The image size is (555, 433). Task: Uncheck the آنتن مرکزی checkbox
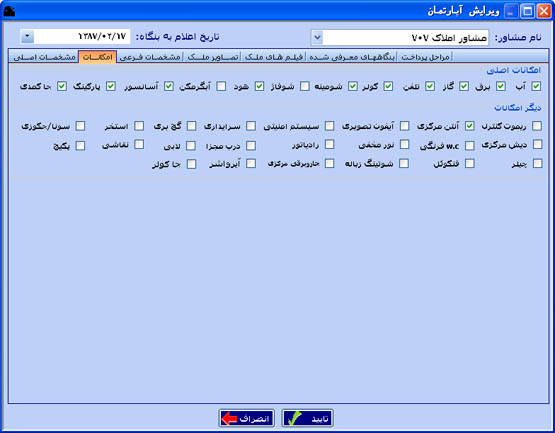(470, 126)
